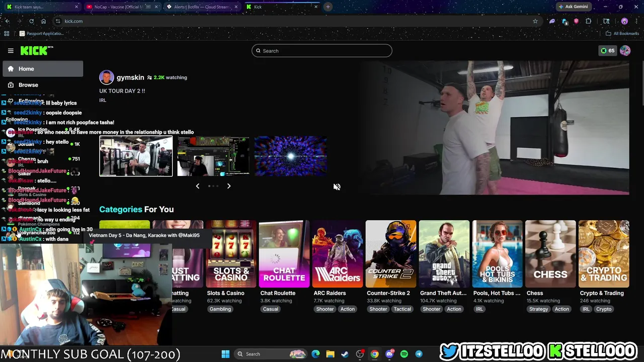Image resolution: width=644 pixels, height=362 pixels.
Task: Open Telegram from taskbar
Action: click(x=419, y=354)
